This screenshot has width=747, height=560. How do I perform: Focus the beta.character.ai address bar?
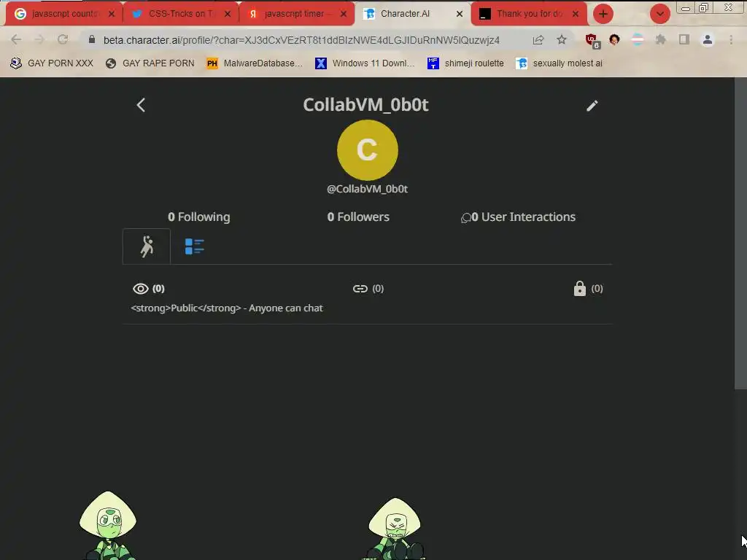tap(301, 40)
